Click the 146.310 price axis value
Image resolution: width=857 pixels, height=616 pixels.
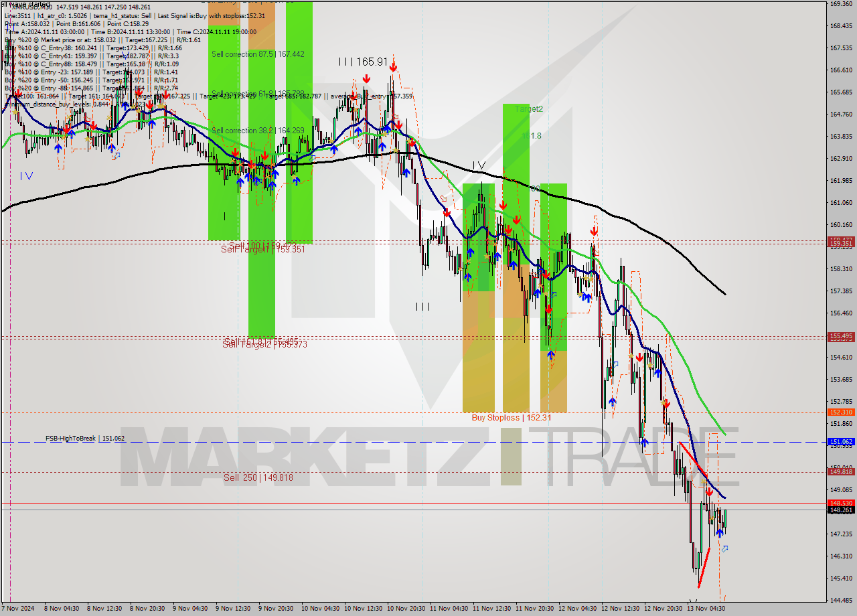841,556
